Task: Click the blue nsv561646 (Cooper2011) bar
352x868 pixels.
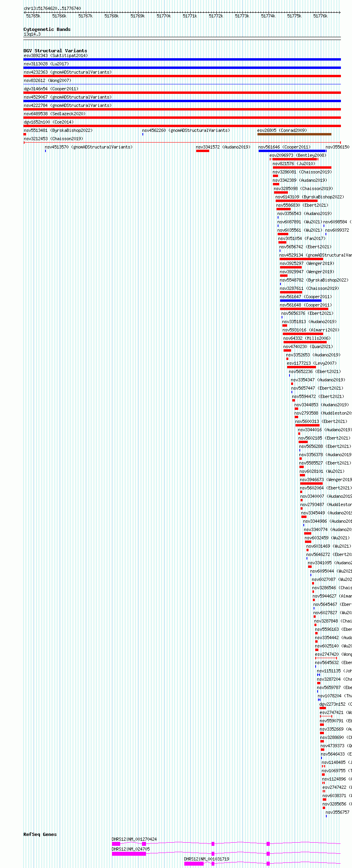Action: pos(292,151)
